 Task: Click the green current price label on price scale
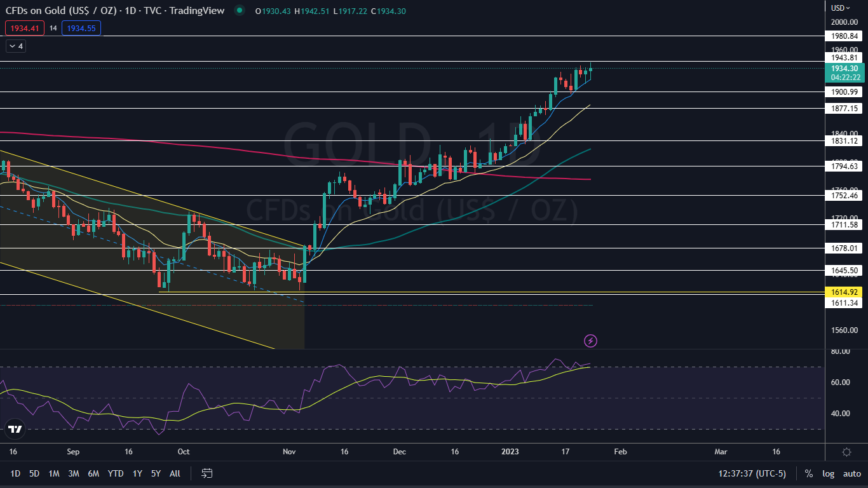point(844,69)
